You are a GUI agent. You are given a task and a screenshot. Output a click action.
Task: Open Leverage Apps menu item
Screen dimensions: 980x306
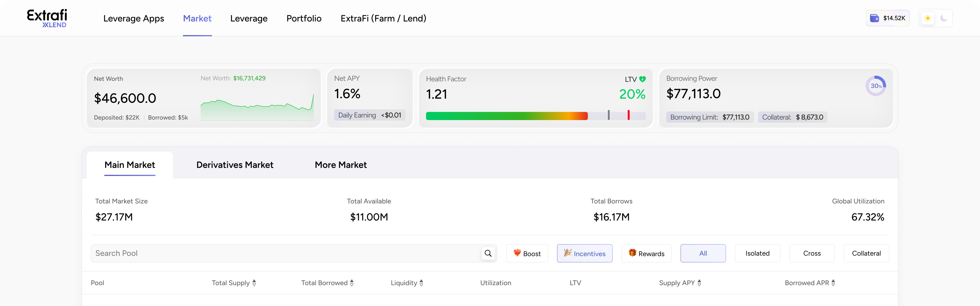click(133, 18)
